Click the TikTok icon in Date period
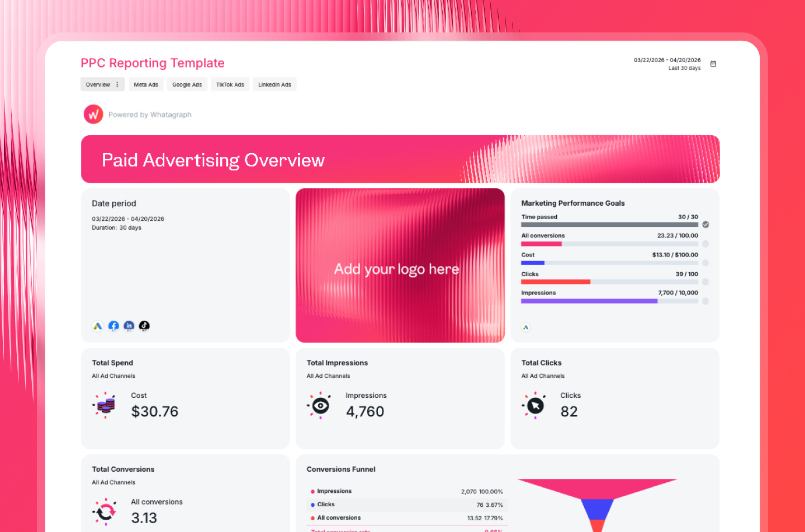The width and height of the screenshot is (805, 532). click(x=144, y=326)
